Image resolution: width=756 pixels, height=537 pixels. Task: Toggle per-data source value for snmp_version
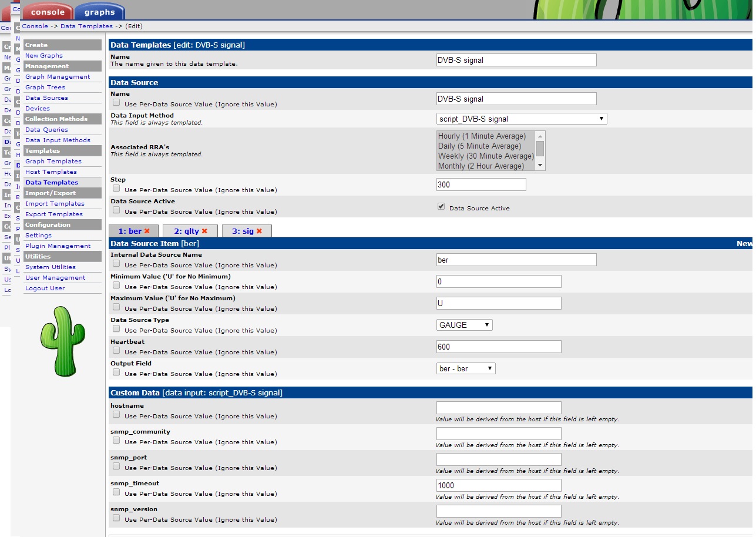pyautogui.click(x=116, y=518)
